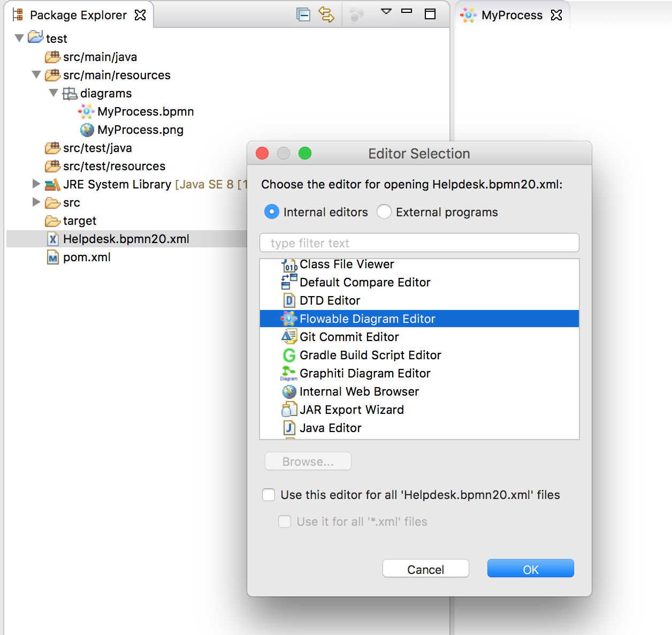Click the DTD Editor icon
Screen dimensions: 672x635
pyautogui.click(x=289, y=300)
